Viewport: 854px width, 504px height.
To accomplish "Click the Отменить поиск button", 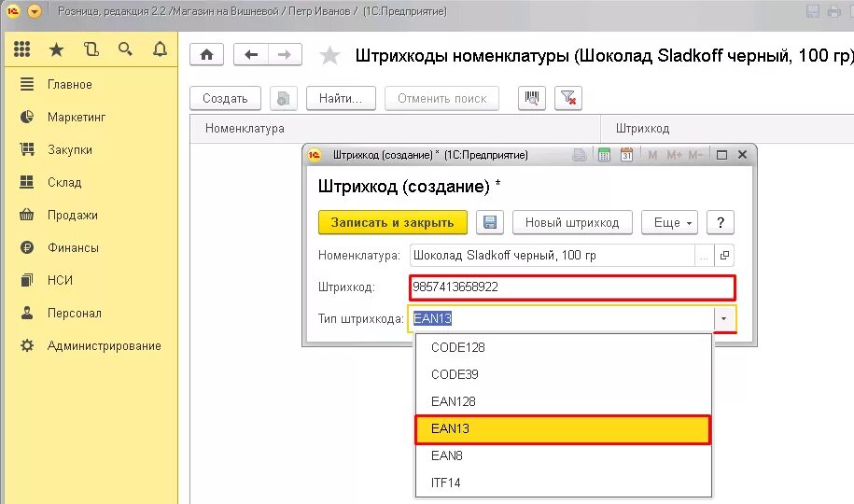I will (441, 99).
